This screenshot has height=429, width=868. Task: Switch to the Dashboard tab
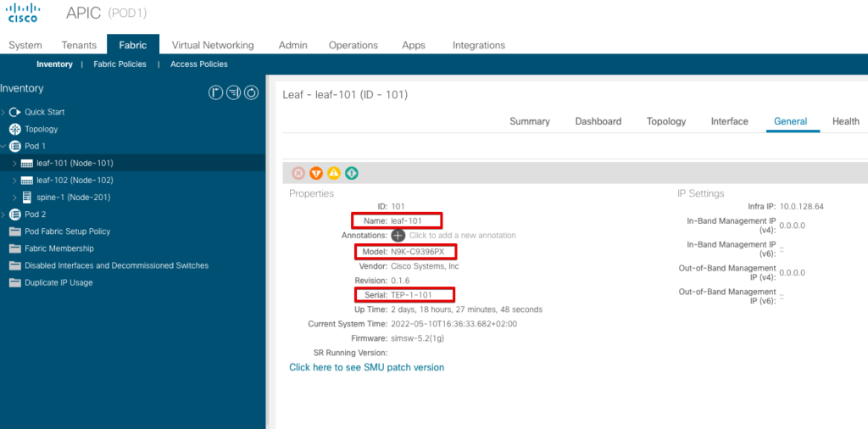tap(598, 121)
